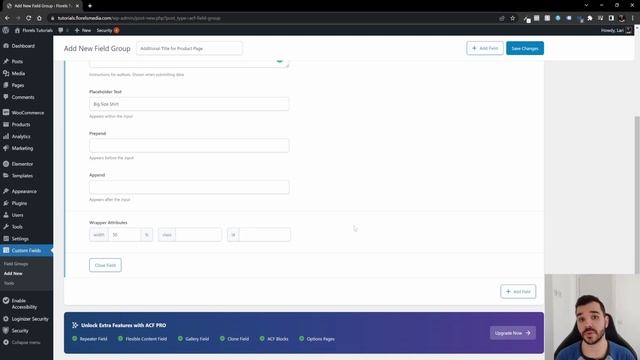Image resolution: width=640 pixels, height=360 pixels.
Task: Open the browser extensions puzzle icon
Action: [590, 18]
